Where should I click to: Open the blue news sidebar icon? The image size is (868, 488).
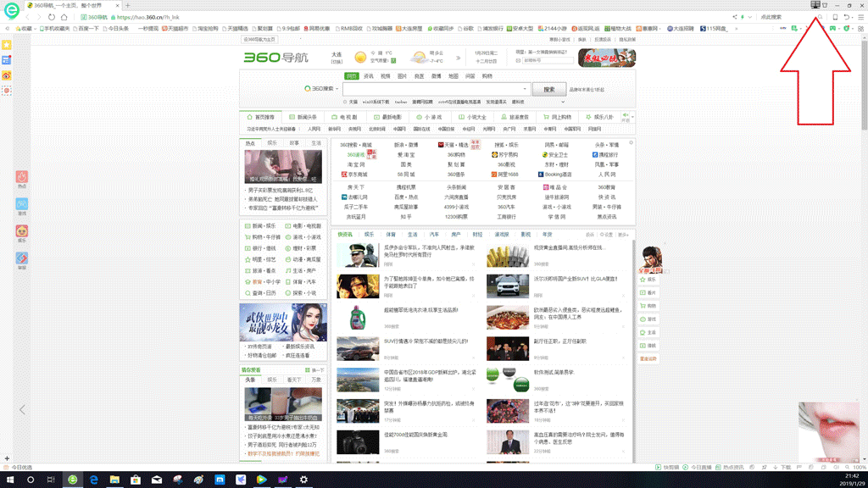coord(7,60)
